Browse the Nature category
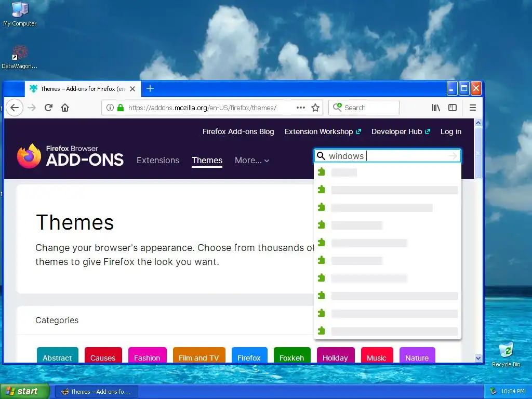532x399 pixels. 417,355
